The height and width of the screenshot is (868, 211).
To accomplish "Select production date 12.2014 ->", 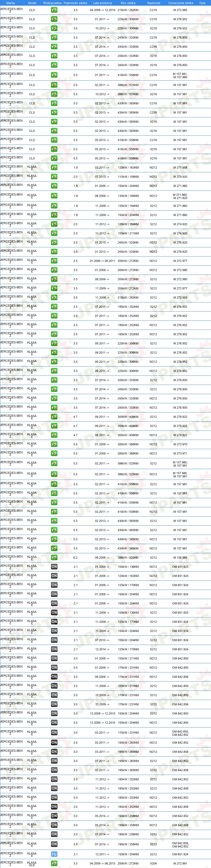I will click(102, 649).
